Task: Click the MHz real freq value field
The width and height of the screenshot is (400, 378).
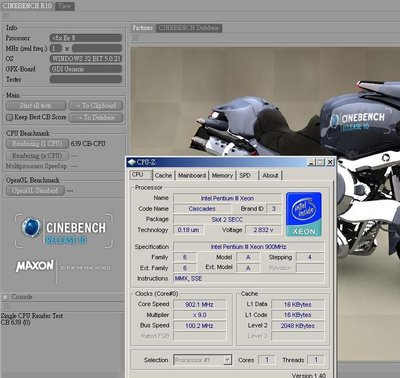Action: point(97,48)
